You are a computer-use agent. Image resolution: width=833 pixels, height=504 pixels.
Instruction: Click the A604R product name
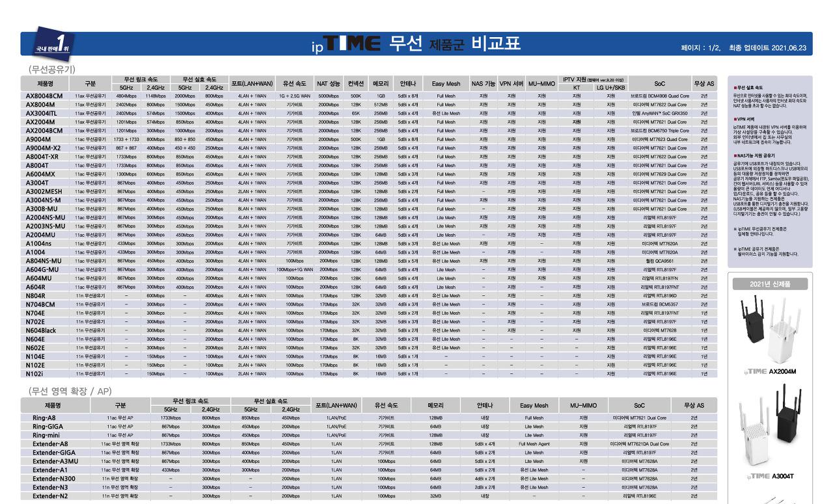35,287
